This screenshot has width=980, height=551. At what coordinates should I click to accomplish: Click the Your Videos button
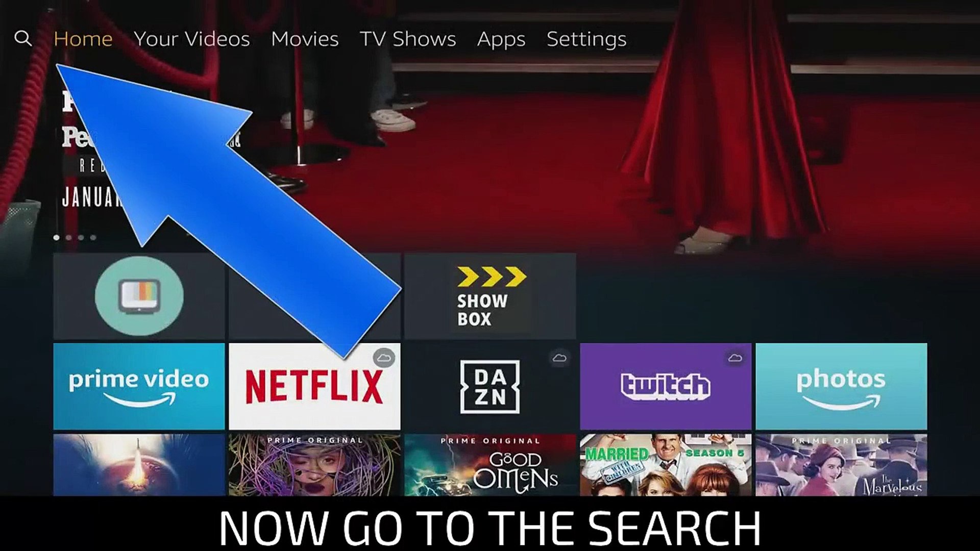tap(191, 38)
